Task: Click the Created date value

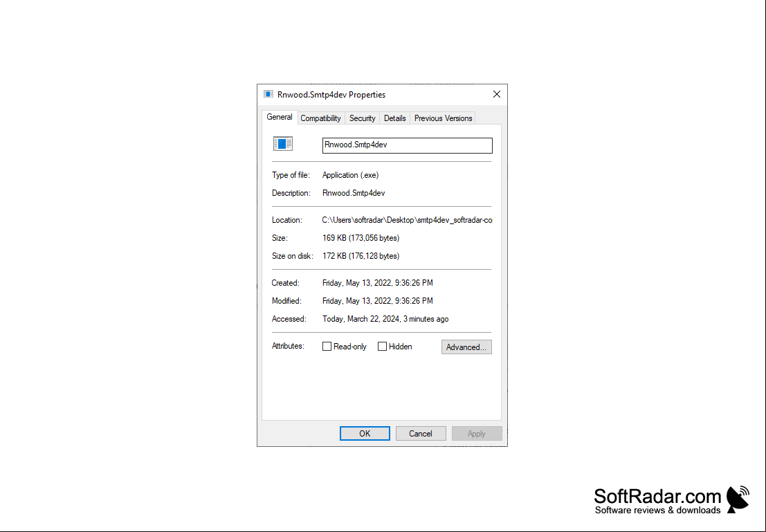Action: tap(378, 283)
